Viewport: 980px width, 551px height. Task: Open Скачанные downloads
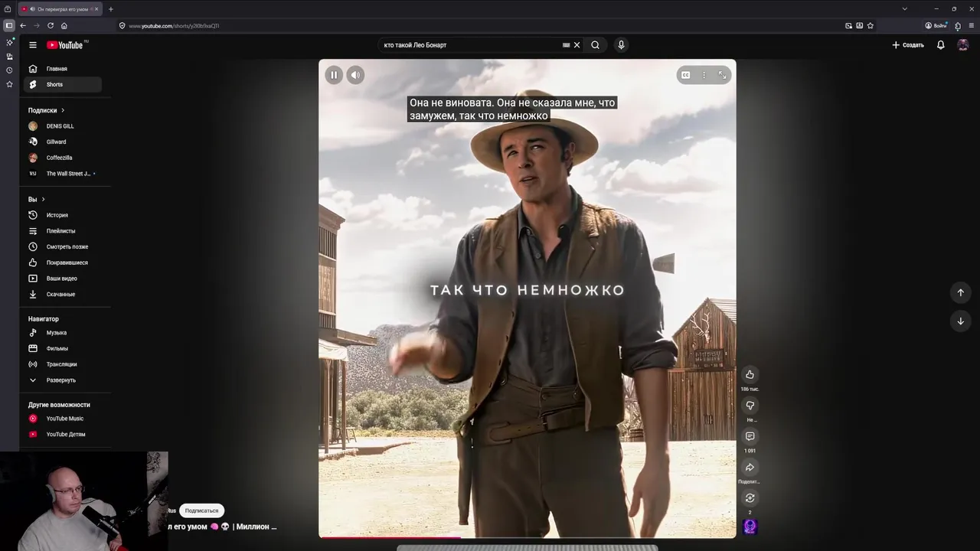(x=62, y=294)
